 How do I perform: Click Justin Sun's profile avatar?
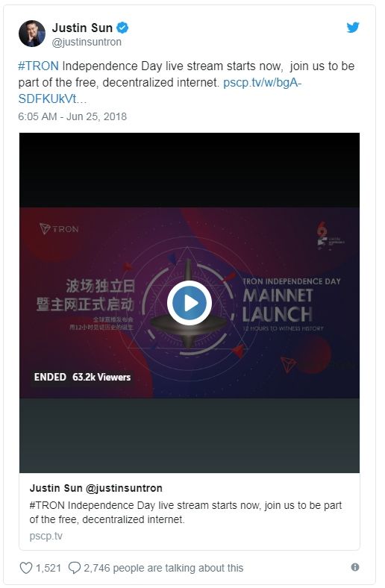coord(32,34)
